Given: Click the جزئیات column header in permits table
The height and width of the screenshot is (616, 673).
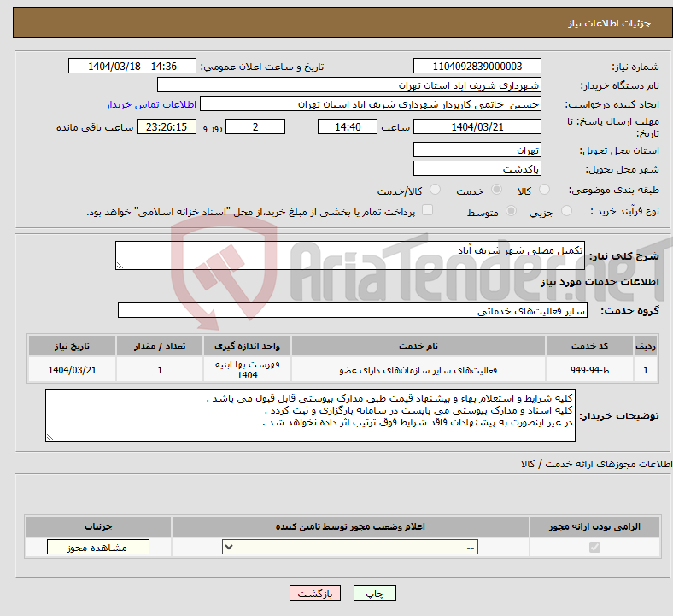Looking at the screenshot, I should click(98, 526).
